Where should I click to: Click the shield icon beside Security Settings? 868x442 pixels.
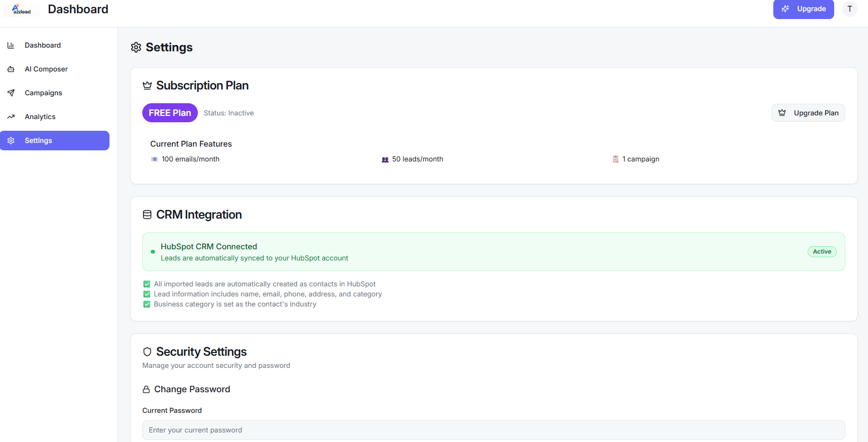147,352
